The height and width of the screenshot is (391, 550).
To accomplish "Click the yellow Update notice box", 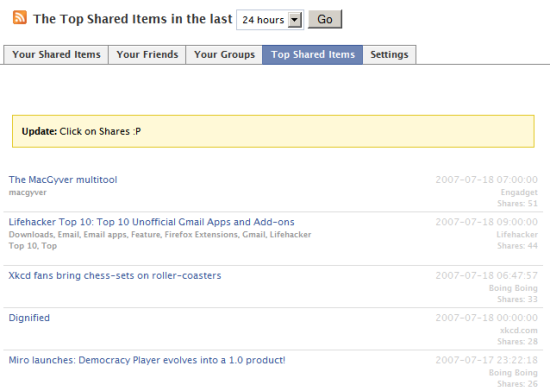I will [x=273, y=131].
